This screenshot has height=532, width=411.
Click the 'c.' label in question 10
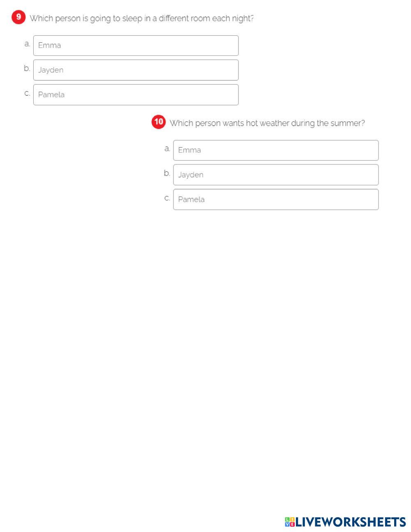(x=167, y=198)
